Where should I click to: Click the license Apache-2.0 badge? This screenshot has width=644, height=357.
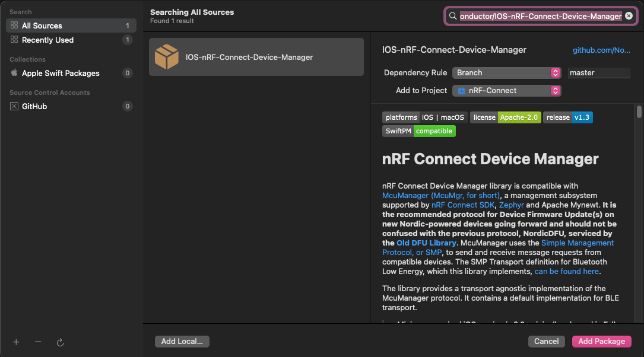point(505,117)
